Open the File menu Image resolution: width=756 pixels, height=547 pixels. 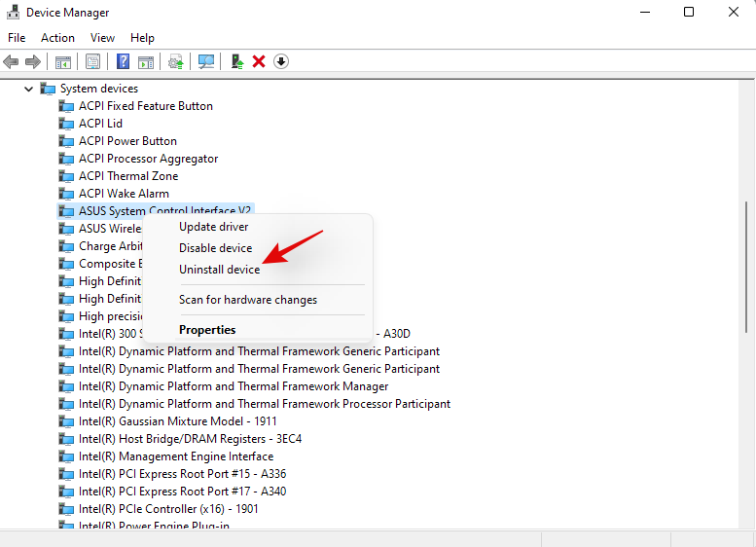pyautogui.click(x=17, y=38)
